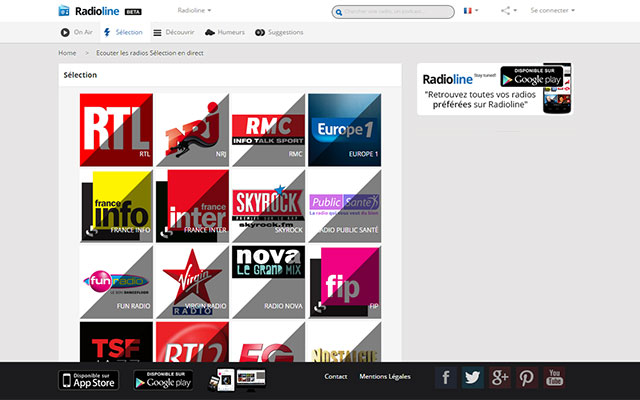Viewport: 640px width, 400px height.
Task: Click the devices icon in footer
Action: pyautogui.click(x=238, y=379)
